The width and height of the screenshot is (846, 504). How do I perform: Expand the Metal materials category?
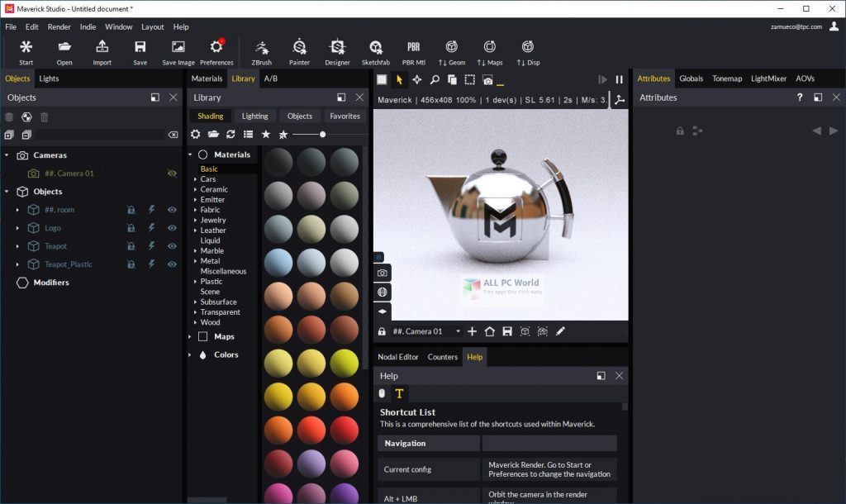click(x=197, y=260)
